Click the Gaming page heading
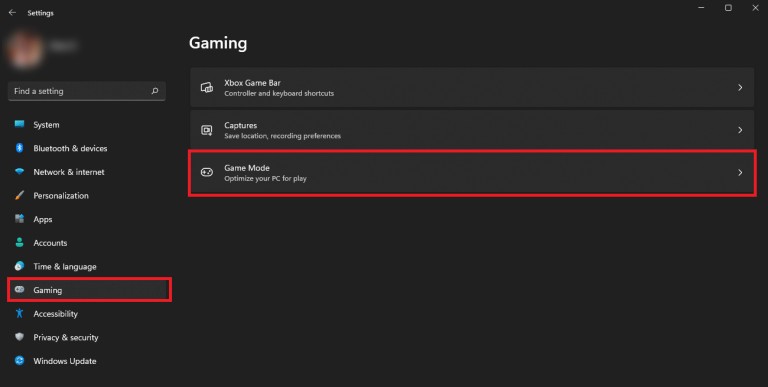This screenshot has height=387, width=768. (x=218, y=43)
